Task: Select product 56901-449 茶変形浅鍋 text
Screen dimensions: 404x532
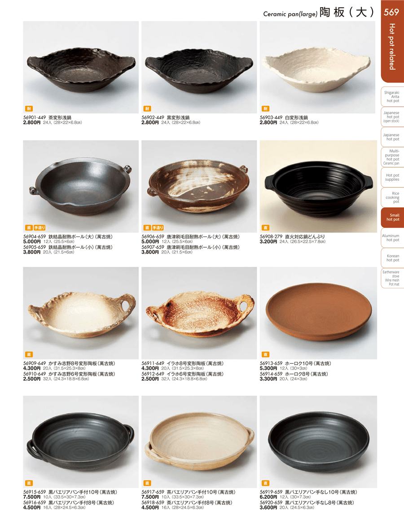Action: [47, 118]
